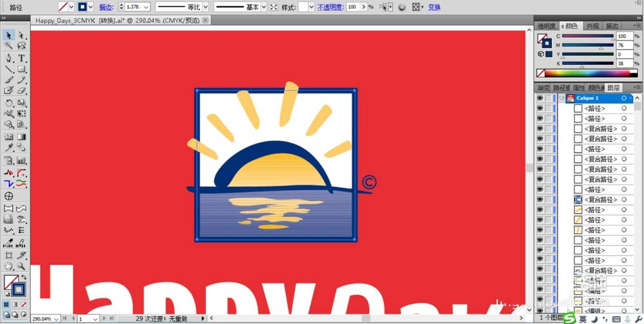This screenshot has width=644, height=324.
Task: Open the stroke color dropdown in control bar
Action: [x=91, y=7]
